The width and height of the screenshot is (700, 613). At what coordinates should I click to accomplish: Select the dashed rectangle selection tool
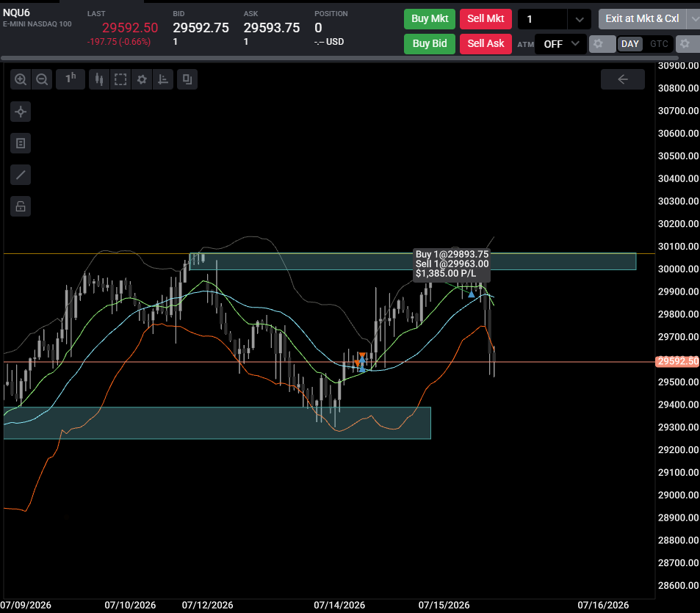tap(120, 79)
